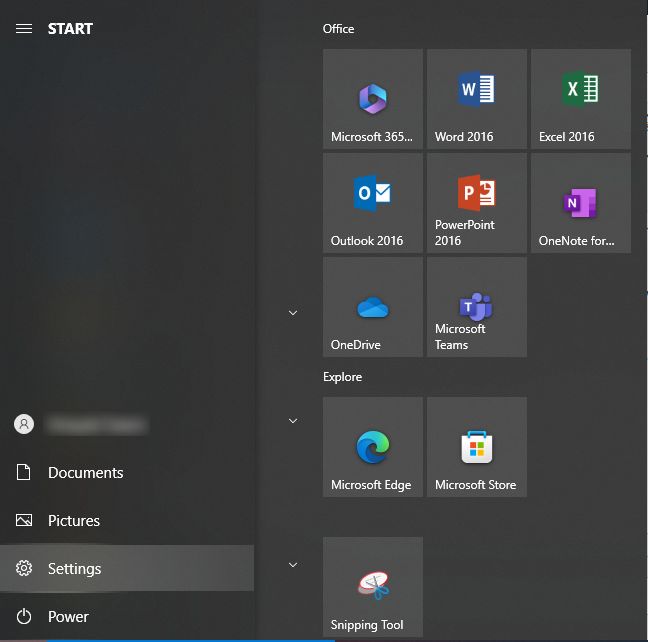Open the OneDrive tile
Screen dimensions: 648x642
(372, 307)
